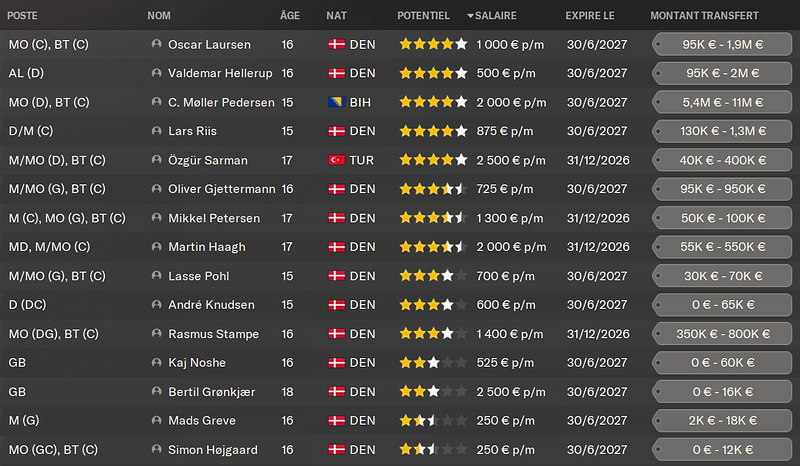Click Bertil Grønkjær's potential star rating
Viewport: 800px width, 466px height.
(x=432, y=392)
